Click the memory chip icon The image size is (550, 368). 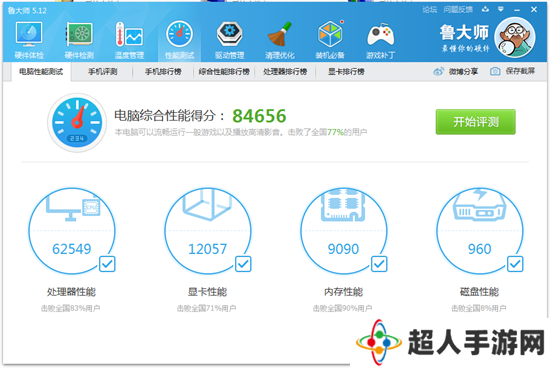click(343, 205)
